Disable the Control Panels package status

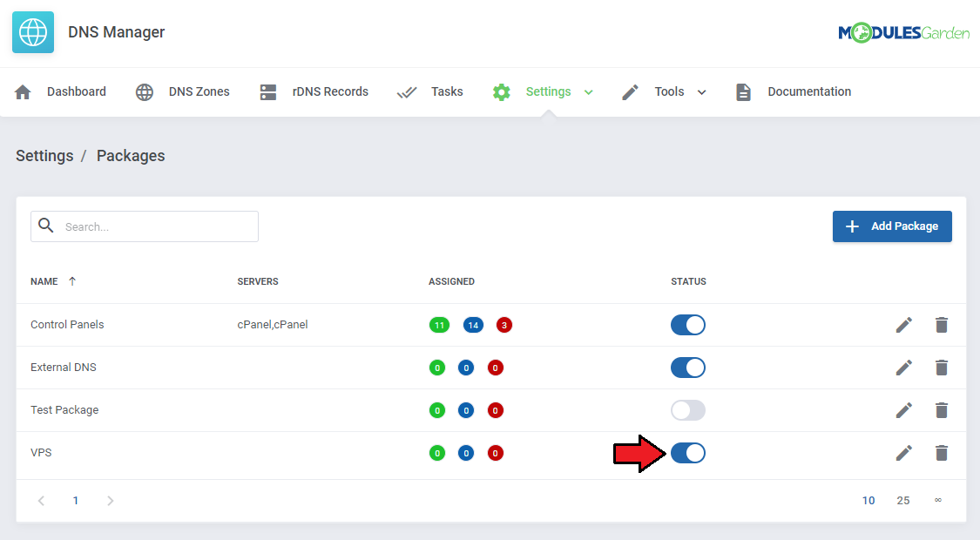tap(688, 325)
